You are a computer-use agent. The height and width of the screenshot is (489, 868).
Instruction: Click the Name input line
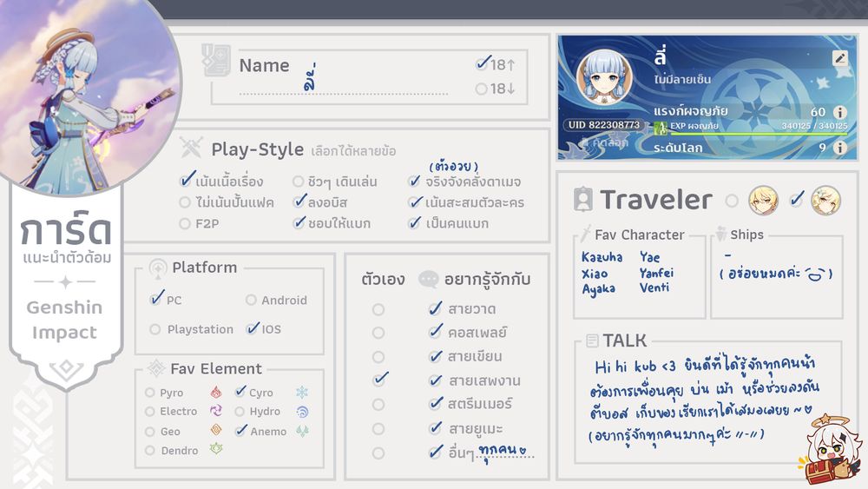343,94
